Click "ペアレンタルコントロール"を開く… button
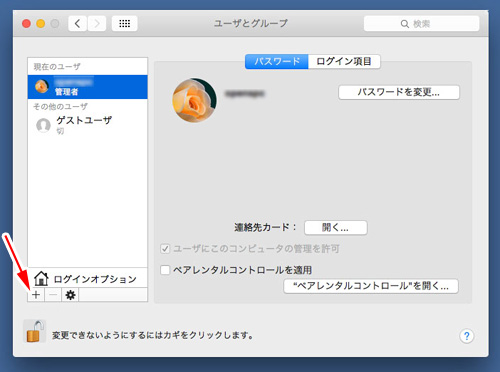 pos(371,286)
